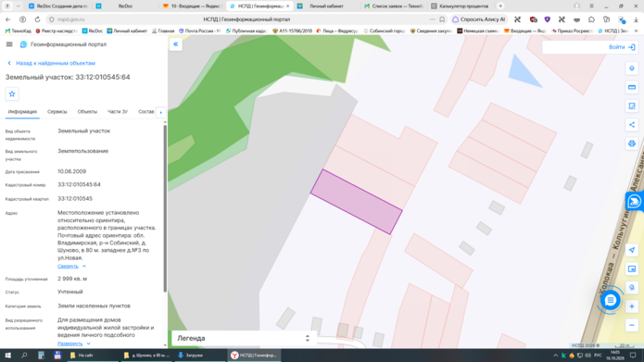This screenshot has height=362, width=644.
Task: Open map layers tool
Action: pos(632,69)
